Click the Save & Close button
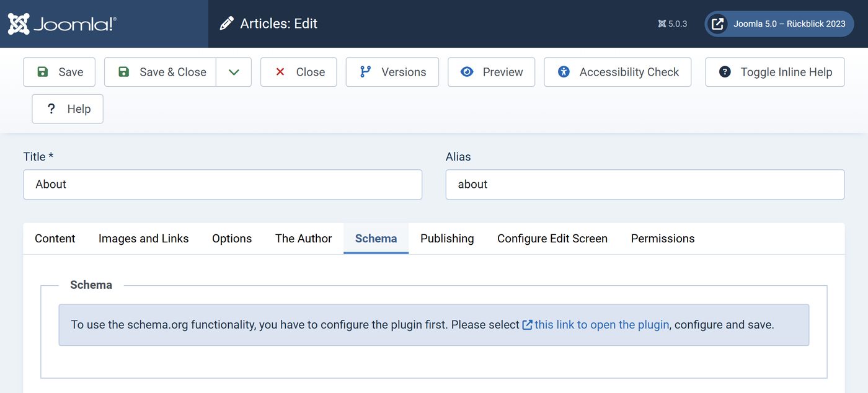This screenshot has width=868, height=393. click(160, 72)
